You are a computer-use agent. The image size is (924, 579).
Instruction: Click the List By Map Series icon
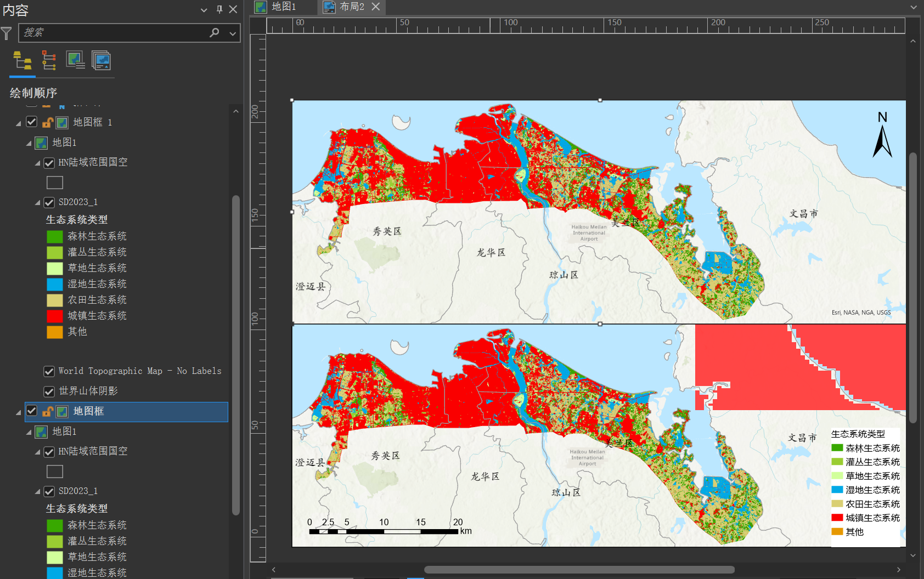101,60
